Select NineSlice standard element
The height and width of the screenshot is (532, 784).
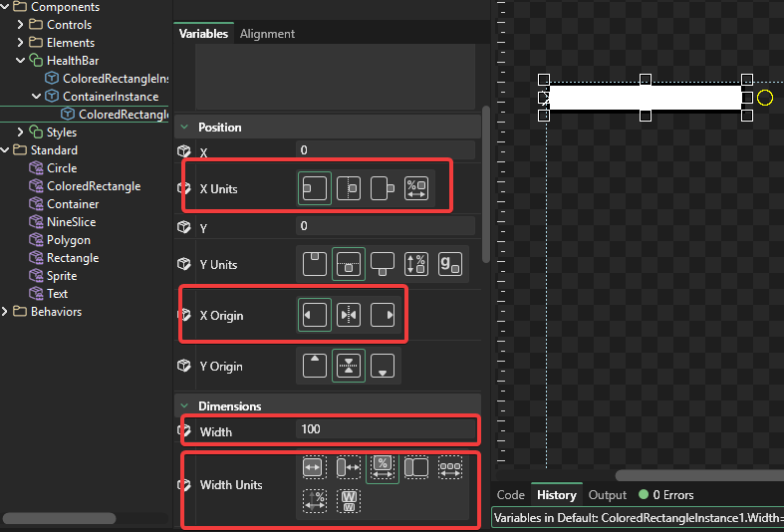click(71, 222)
